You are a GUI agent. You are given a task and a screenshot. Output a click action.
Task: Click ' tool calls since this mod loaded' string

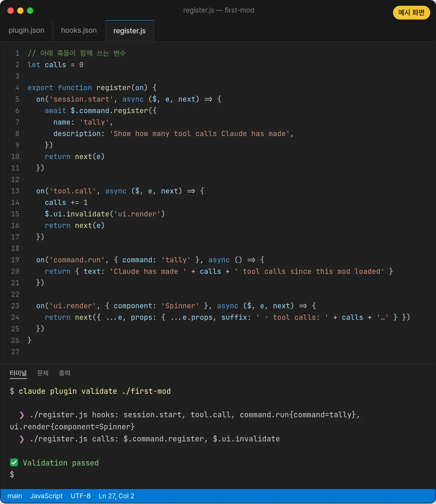(310, 272)
